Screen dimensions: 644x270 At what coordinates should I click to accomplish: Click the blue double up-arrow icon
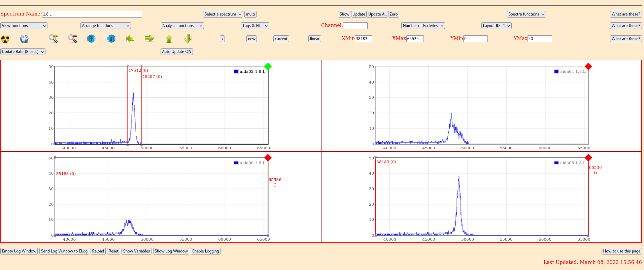pos(111,39)
